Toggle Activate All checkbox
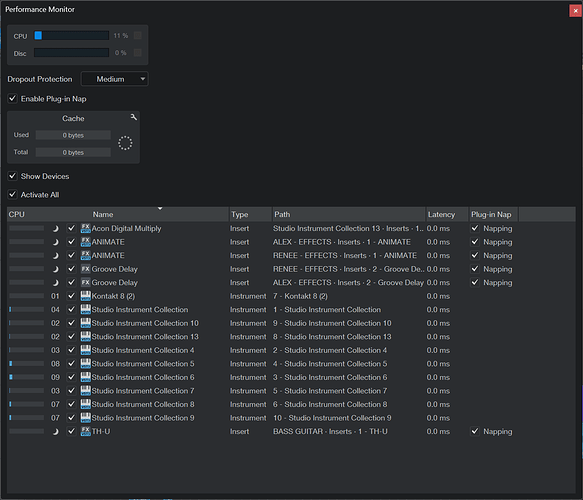 (x=12, y=194)
